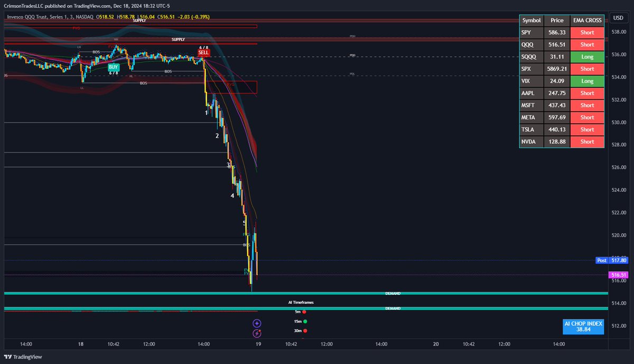Select the VIX symbol cell
Image resolution: width=634 pixels, height=364 pixels.
click(x=532, y=81)
